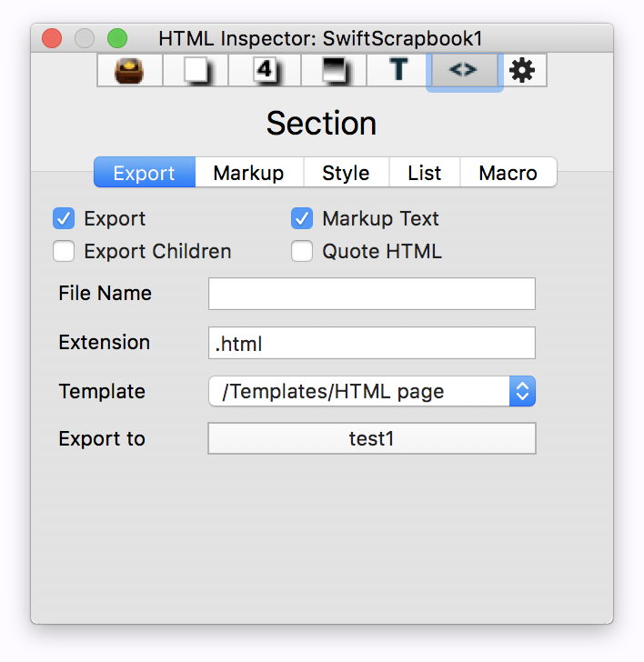Open the gradient square inspector icon
Screen dimensions: 644x662
tap(334, 70)
